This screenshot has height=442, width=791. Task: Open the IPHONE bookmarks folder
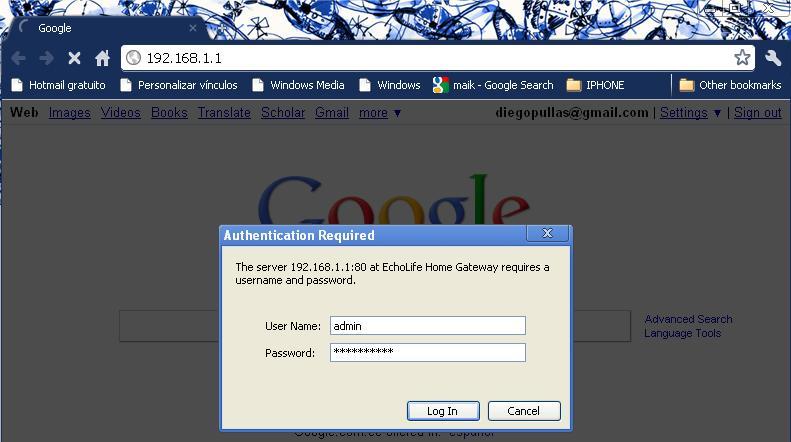595,85
